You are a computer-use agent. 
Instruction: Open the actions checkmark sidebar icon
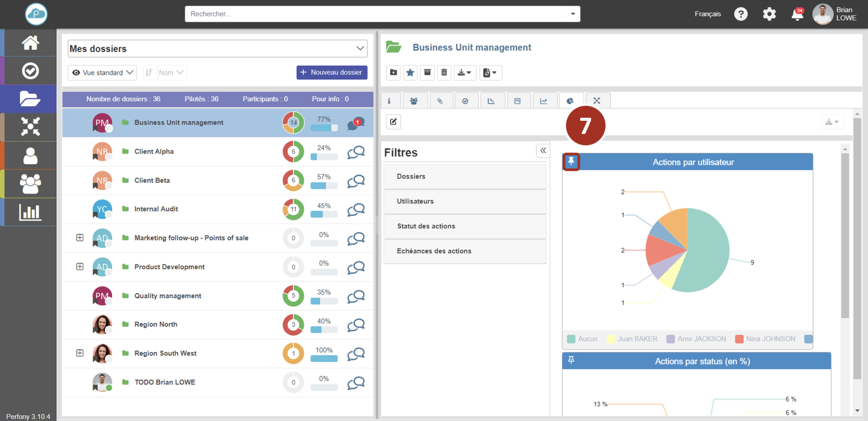pos(30,71)
